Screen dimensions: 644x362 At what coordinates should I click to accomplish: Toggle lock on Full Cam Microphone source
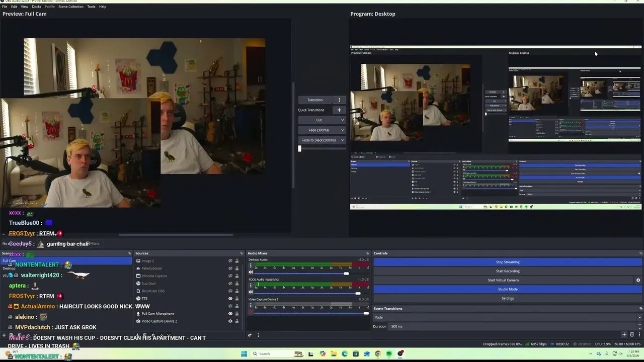click(237, 314)
